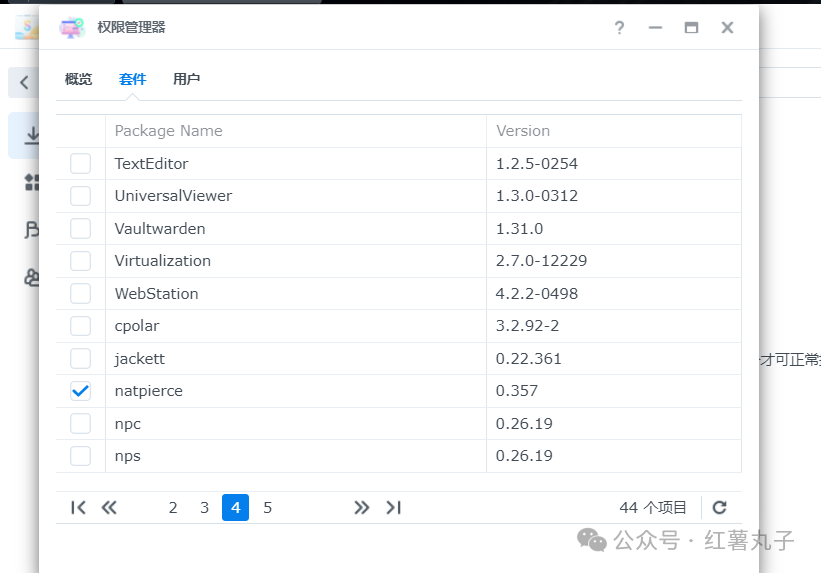Select the nps package name
Viewport: 821px width, 573px height.
[128, 456]
